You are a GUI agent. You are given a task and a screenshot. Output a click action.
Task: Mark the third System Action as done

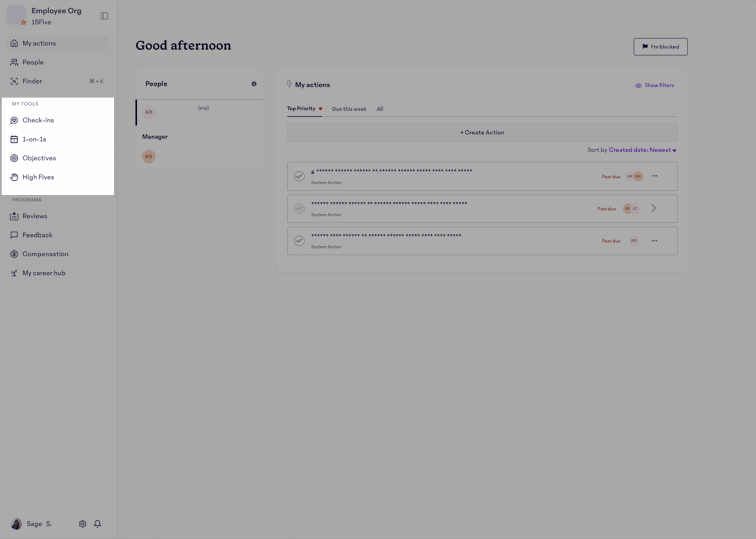(299, 241)
